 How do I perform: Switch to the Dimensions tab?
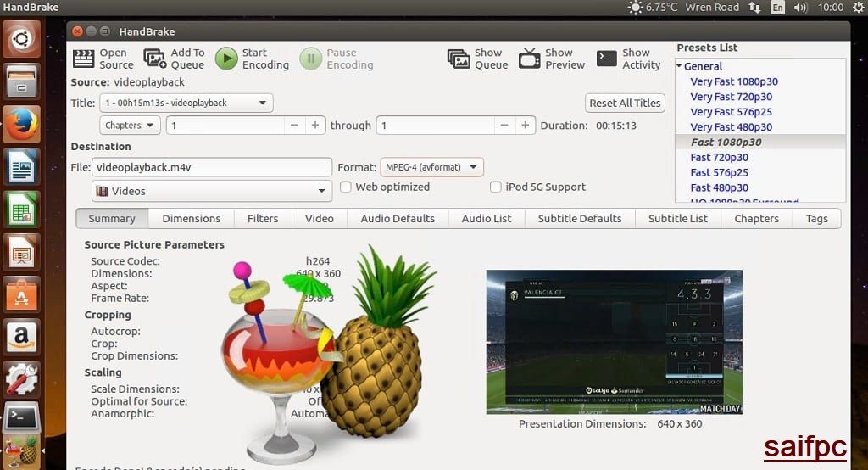pyautogui.click(x=192, y=218)
